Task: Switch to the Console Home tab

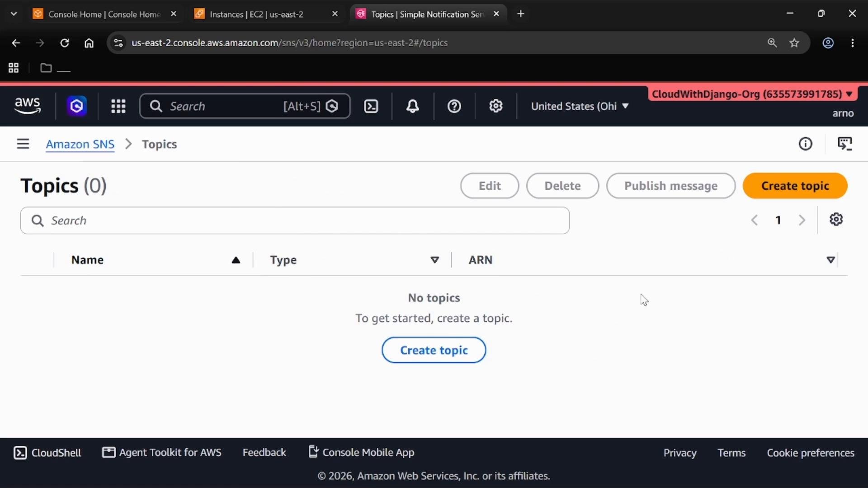Action: pos(104,14)
